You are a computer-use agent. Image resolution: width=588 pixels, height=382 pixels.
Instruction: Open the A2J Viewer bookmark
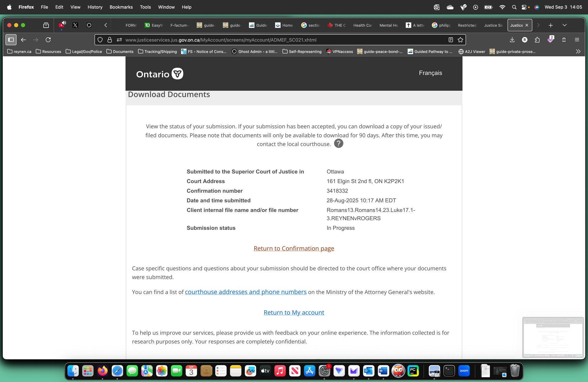click(x=472, y=51)
